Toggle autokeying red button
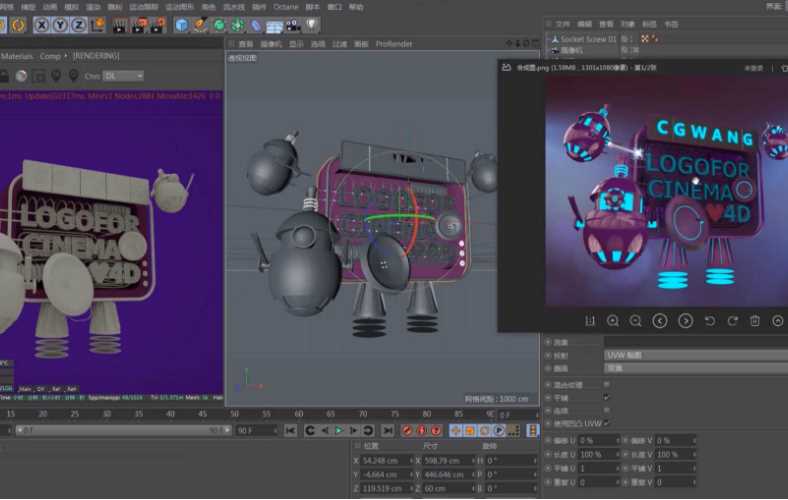This screenshot has width=788, height=500. (422, 430)
